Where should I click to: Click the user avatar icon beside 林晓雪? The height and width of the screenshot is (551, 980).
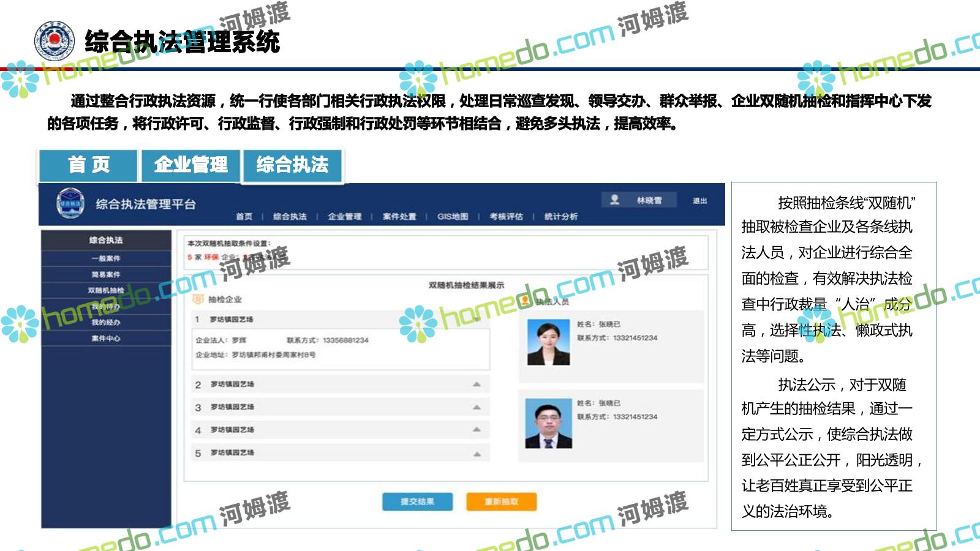pyautogui.click(x=614, y=200)
